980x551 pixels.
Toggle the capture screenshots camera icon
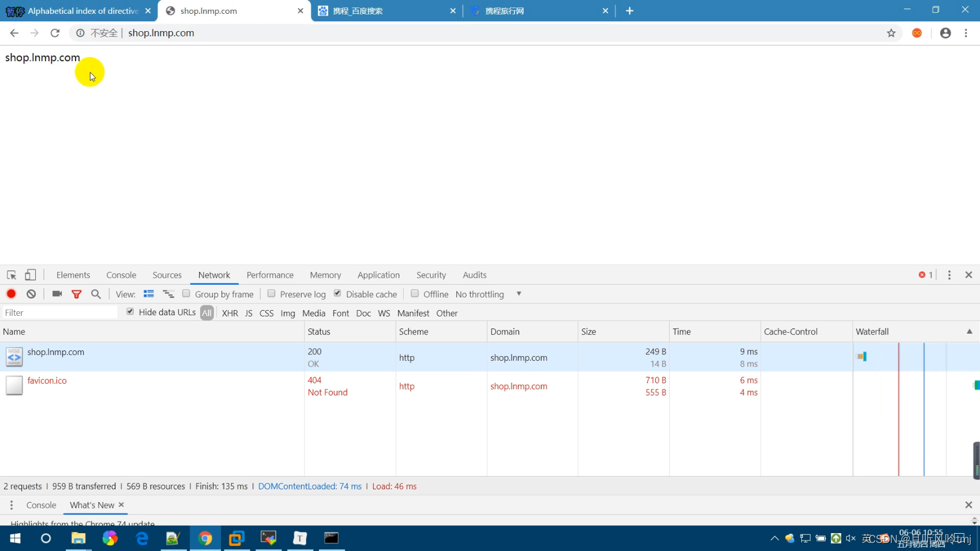coord(57,294)
